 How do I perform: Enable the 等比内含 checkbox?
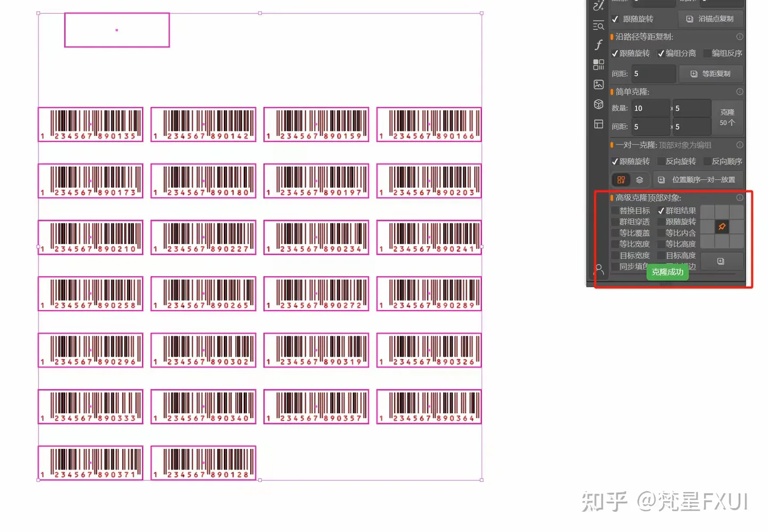point(661,233)
